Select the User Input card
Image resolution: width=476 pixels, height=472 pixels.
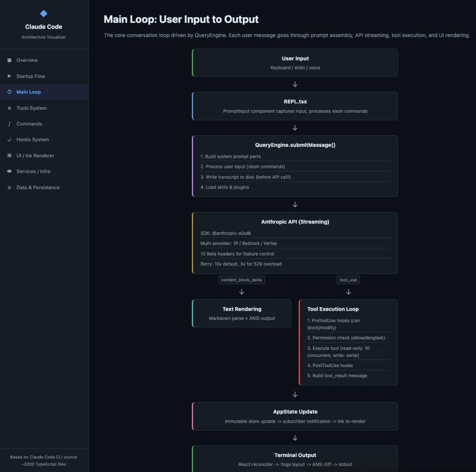295,63
